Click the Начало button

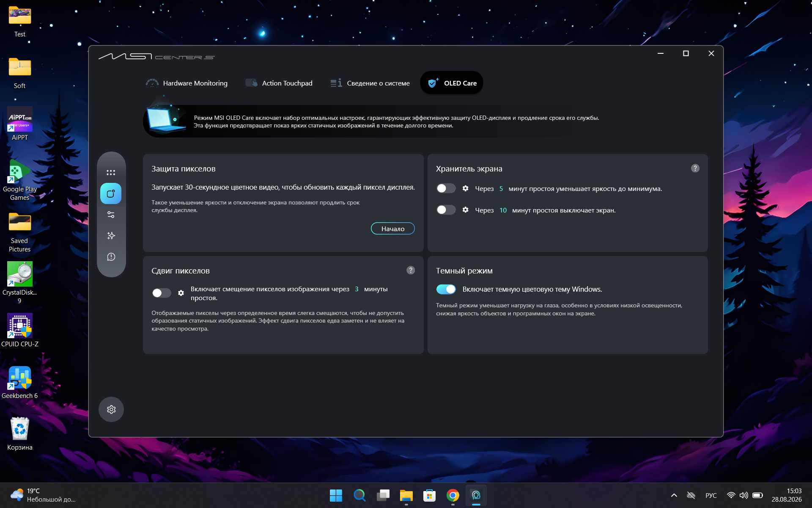[x=393, y=229]
